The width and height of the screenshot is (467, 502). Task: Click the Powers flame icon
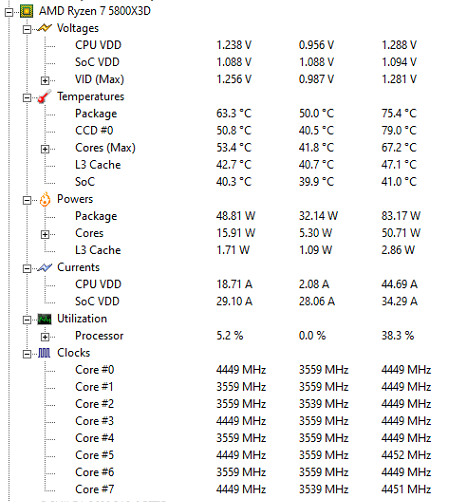coord(45,199)
